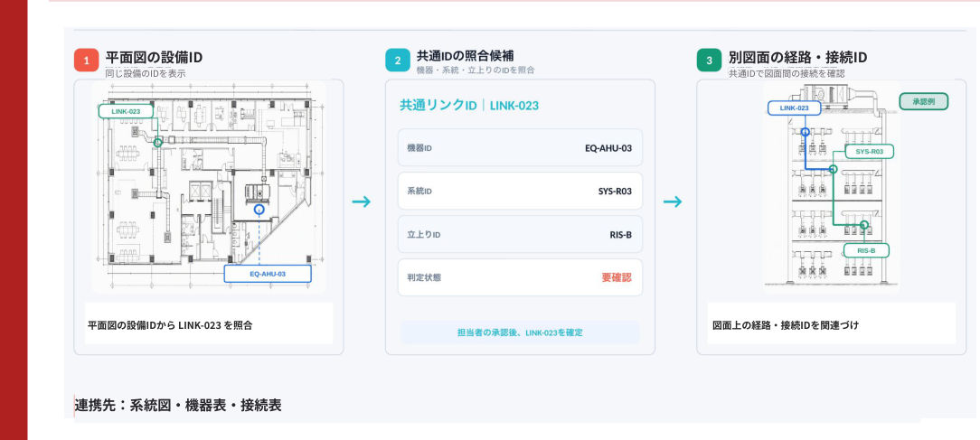This screenshot has width=980, height=440.
Task: Click the subtitle 機器・系統・立上りのIDを照合
Action: [x=475, y=70]
